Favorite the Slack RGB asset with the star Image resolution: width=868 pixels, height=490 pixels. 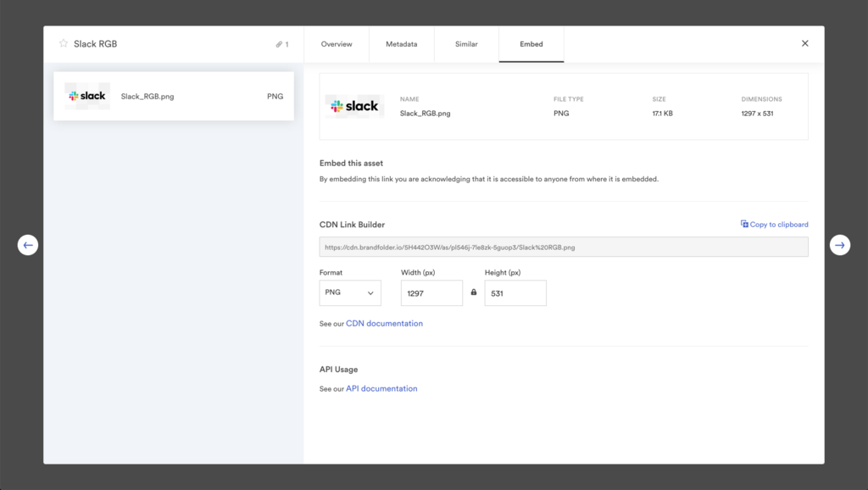(x=64, y=43)
